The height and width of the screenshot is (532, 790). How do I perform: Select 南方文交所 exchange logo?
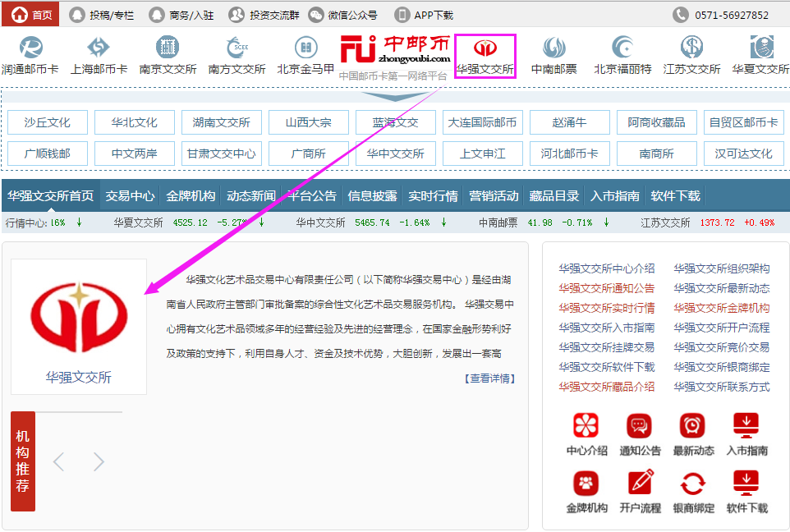pos(237,48)
